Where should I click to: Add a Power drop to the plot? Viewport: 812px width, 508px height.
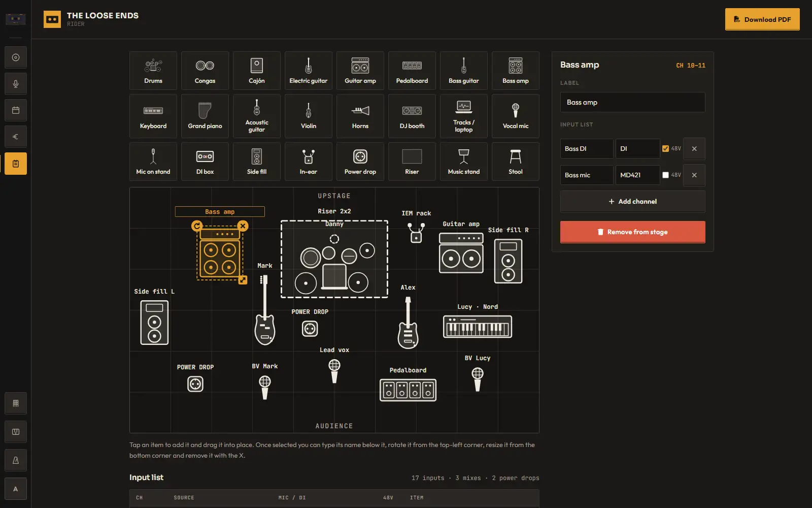point(360,162)
